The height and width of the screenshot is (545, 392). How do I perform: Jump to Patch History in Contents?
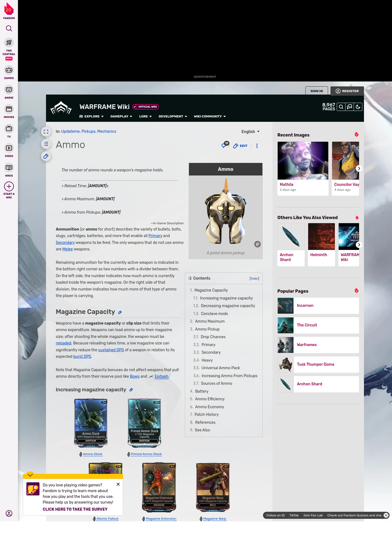pos(206,414)
